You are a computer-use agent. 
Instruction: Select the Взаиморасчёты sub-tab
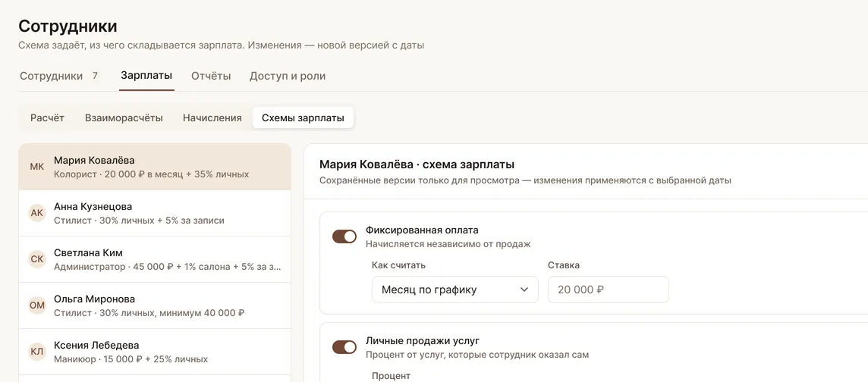point(124,117)
